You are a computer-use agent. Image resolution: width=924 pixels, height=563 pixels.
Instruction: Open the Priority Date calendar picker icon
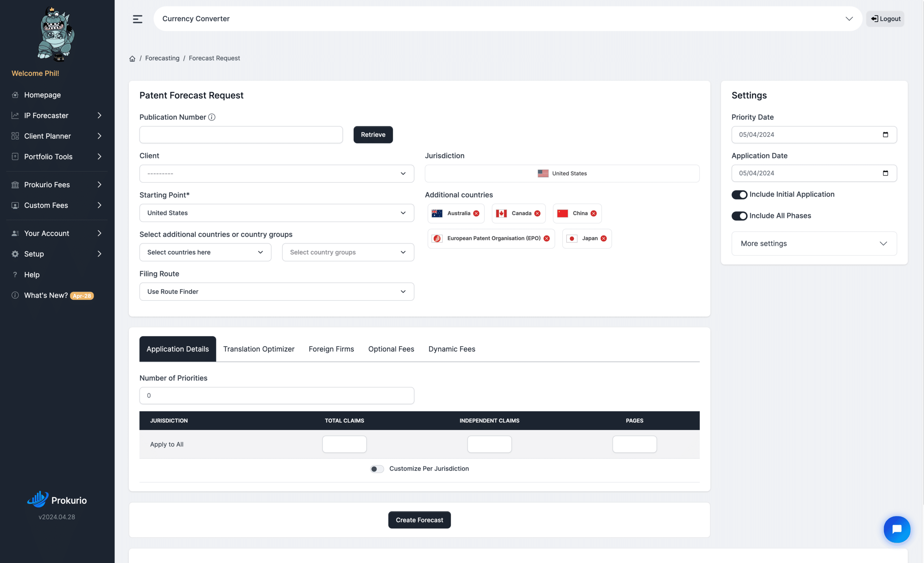[x=885, y=135]
